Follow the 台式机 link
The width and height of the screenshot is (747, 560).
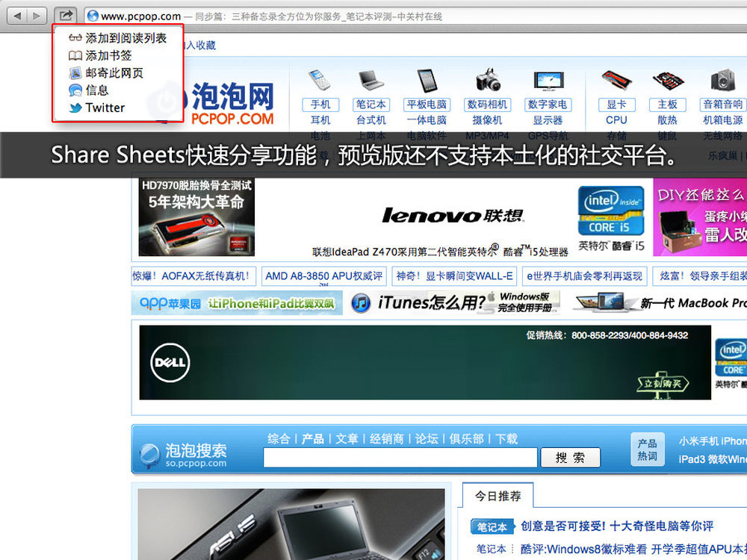371,120
